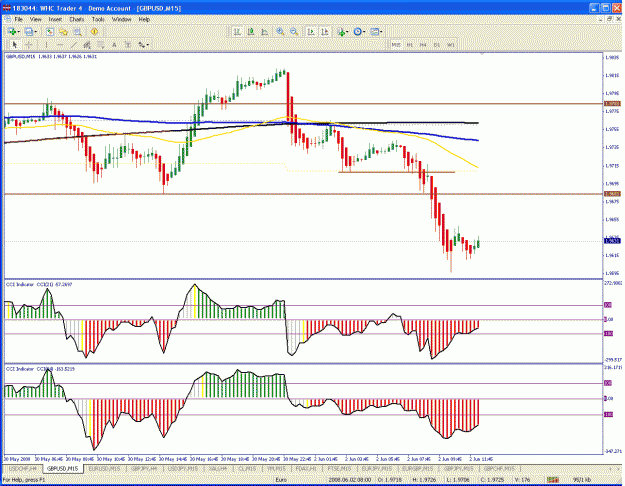Select the trendline drawing tool
The image size is (625, 486).
click(73, 45)
